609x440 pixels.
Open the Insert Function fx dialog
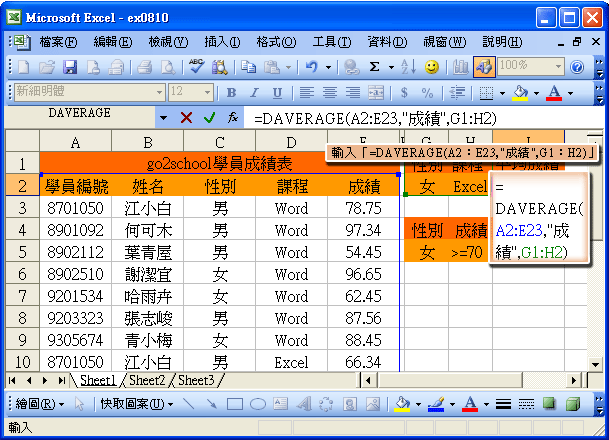click(233, 117)
